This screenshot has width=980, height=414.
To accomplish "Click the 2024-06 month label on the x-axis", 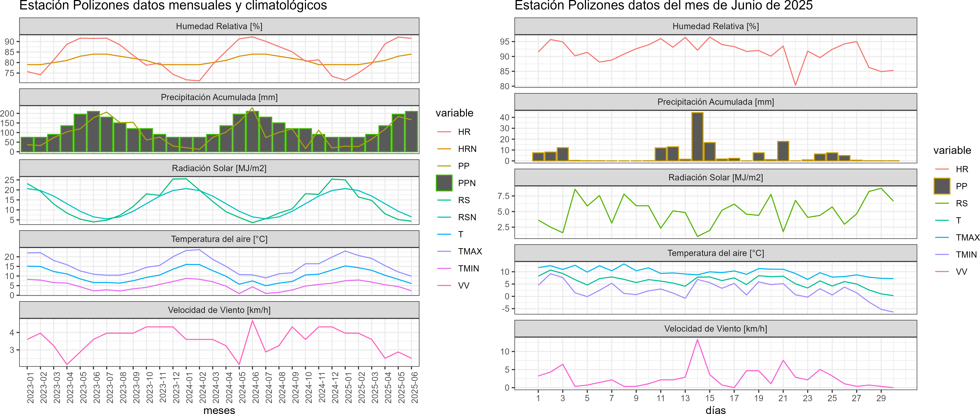I will [x=256, y=388].
